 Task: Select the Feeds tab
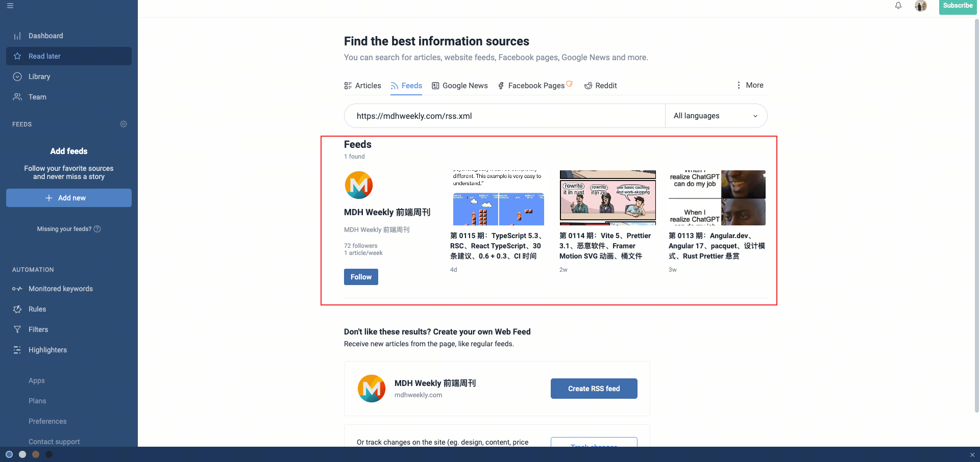coord(406,86)
